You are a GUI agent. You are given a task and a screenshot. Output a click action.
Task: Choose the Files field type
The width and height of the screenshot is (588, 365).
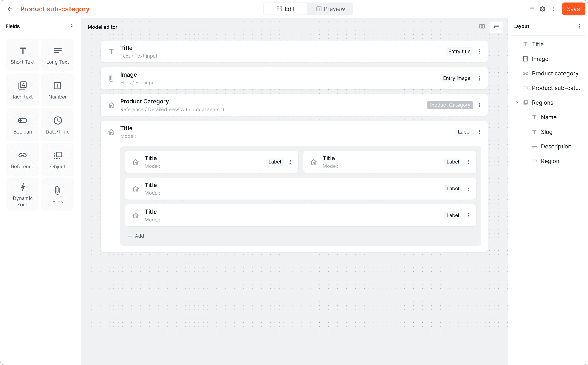[57, 194]
